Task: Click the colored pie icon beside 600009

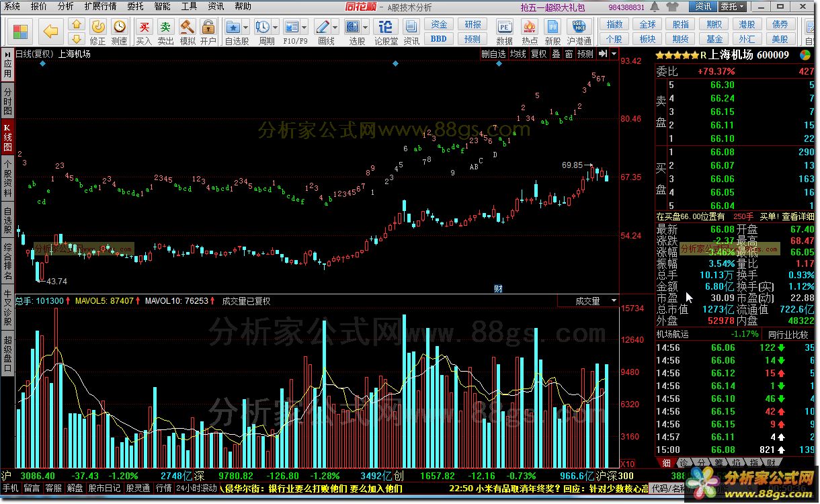Action: click(x=805, y=54)
